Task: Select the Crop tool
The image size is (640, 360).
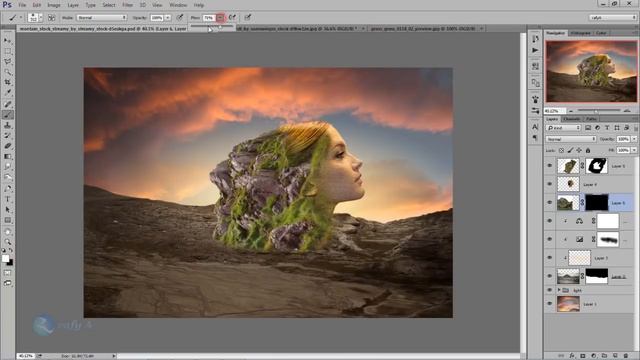Action: point(8,82)
